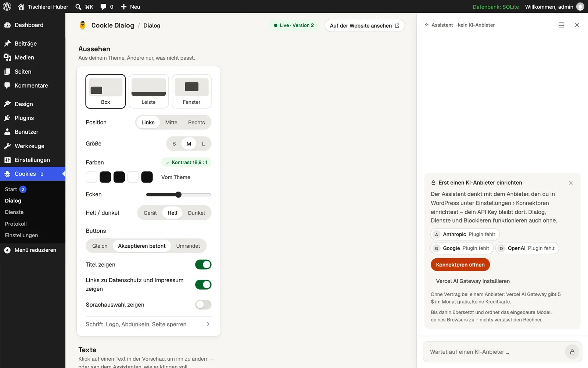588x368 pixels.
Task: Click Auf der Website ansehen button
Action: pos(365,25)
